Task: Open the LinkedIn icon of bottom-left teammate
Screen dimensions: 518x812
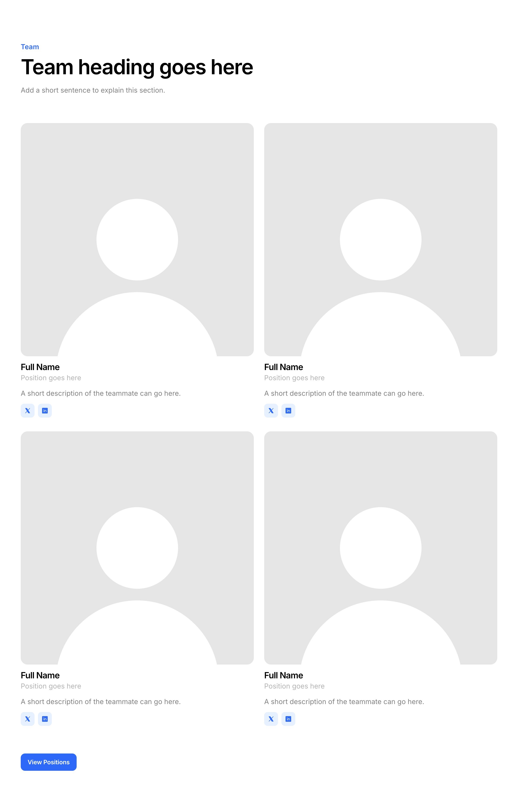Action: 45,719
